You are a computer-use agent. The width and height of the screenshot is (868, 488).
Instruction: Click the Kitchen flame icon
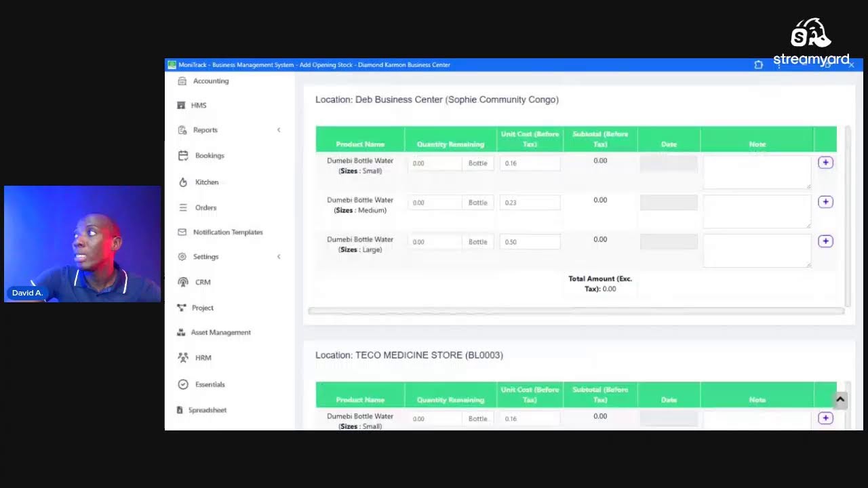click(x=182, y=182)
